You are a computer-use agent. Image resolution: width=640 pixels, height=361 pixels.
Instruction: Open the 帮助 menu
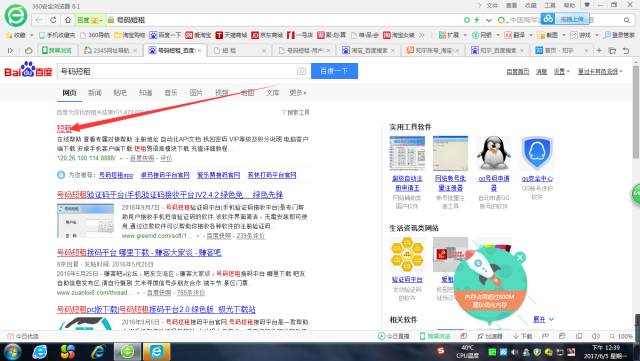(569, 5)
